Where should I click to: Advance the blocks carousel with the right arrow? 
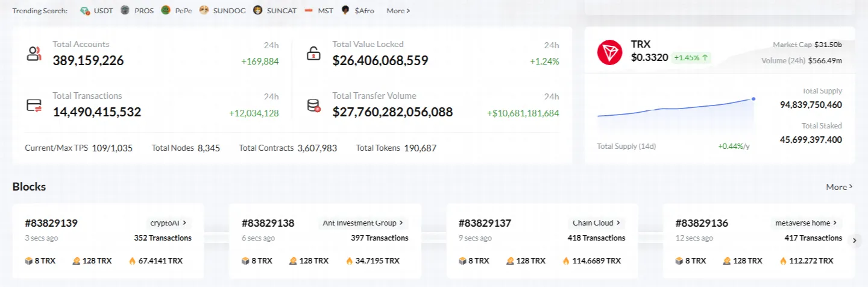click(854, 241)
